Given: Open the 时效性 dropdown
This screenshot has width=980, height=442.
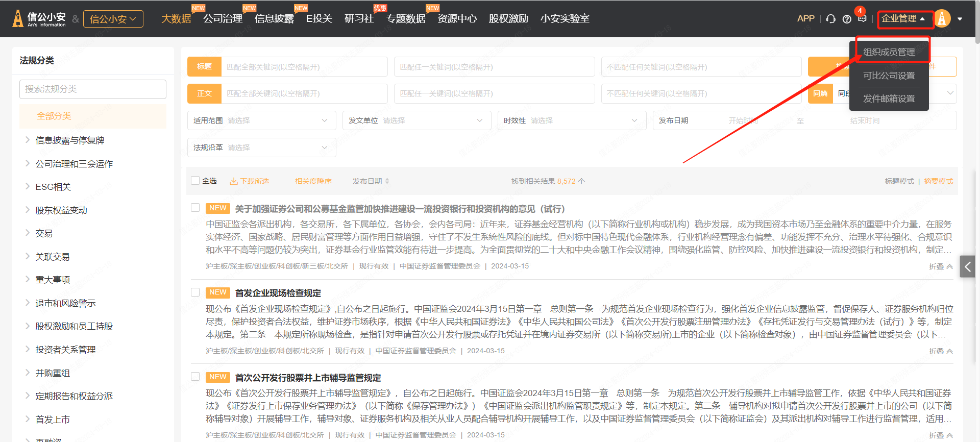Looking at the screenshot, I should click(572, 120).
